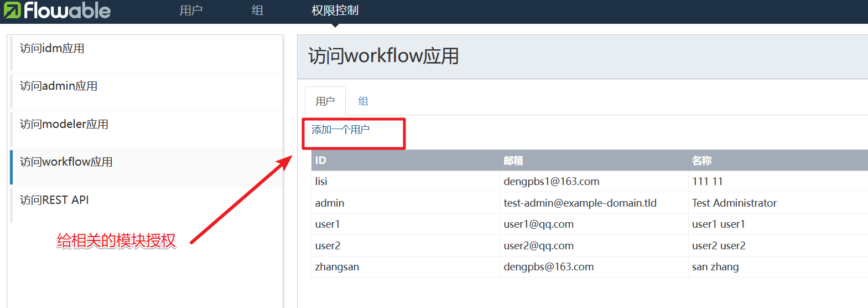Select 访问modeler应用 in the sidebar
This screenshot has width=868, height=308.
point(147,130)
